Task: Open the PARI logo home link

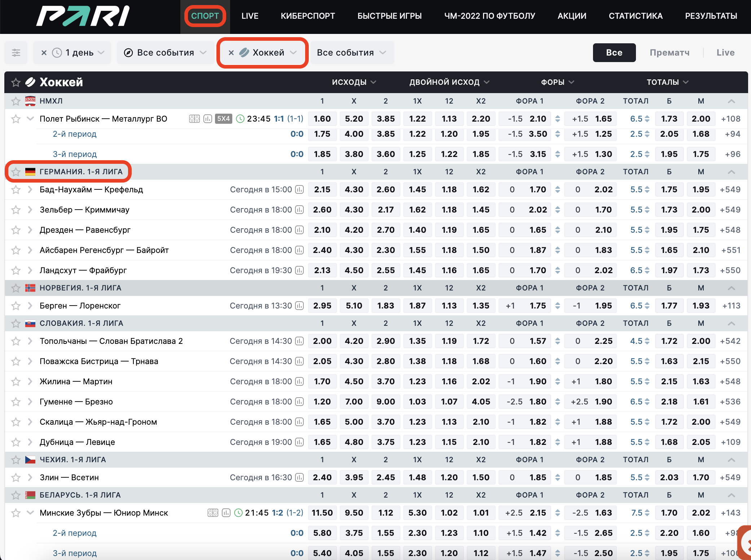Action: [x=83, y=16]
